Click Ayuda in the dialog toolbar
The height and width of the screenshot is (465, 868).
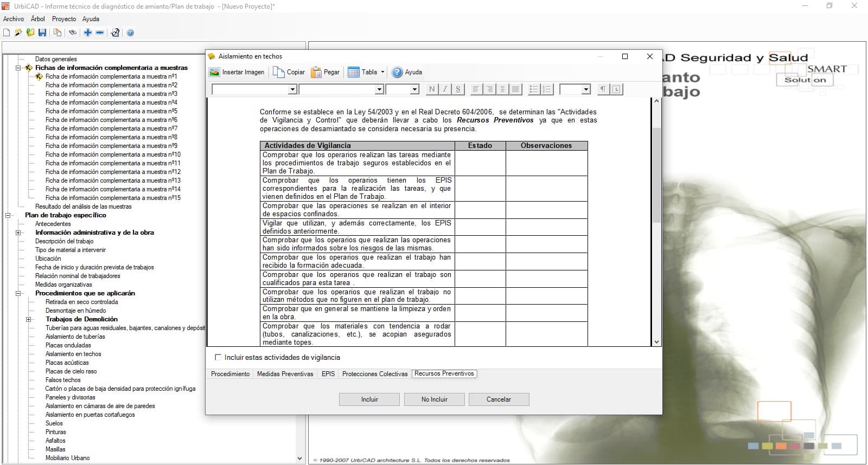[407, 72]
